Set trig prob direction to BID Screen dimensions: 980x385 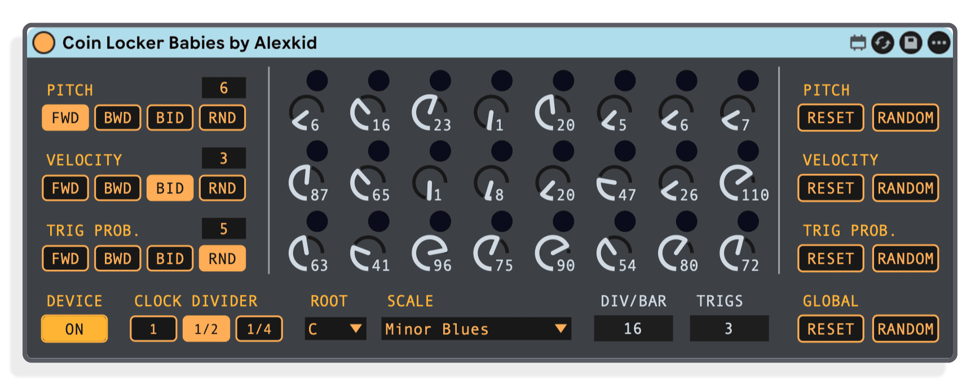click(170, 259)
